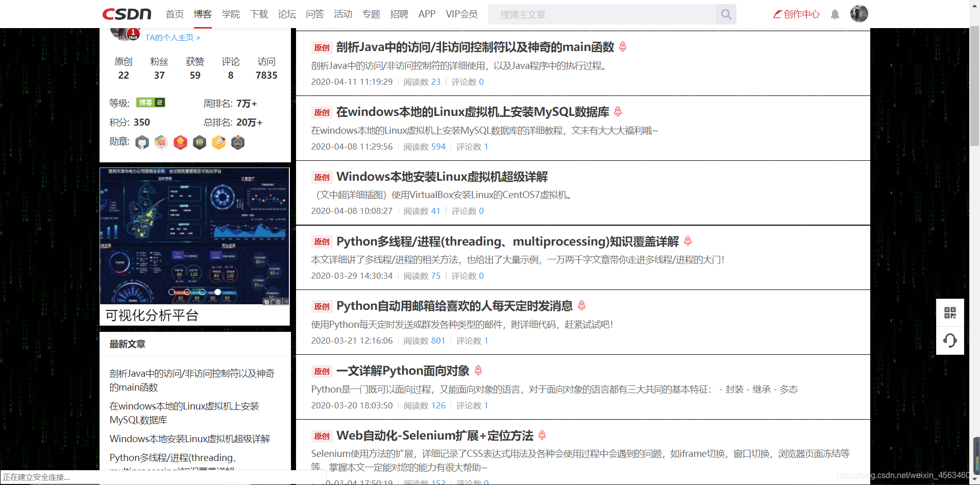The image size is (980, 485).
Task: Select the white carousel indicator dot
Action: (x=217, y=292)
